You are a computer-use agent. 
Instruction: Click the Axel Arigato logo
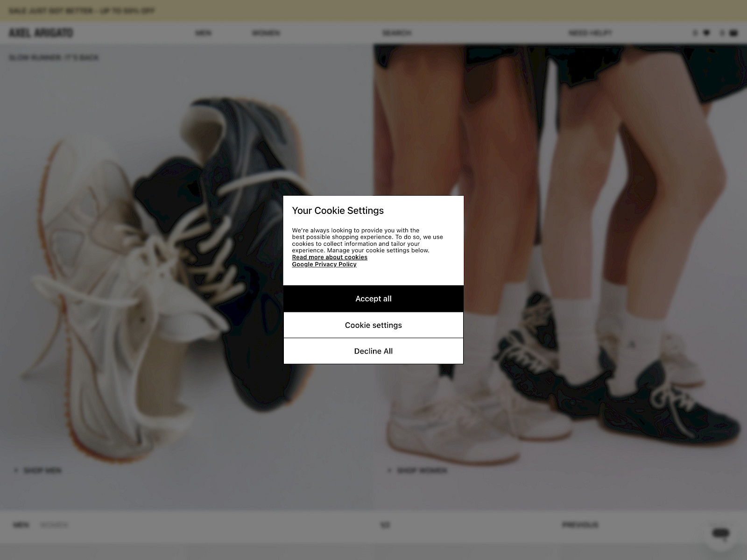(41, 33)
